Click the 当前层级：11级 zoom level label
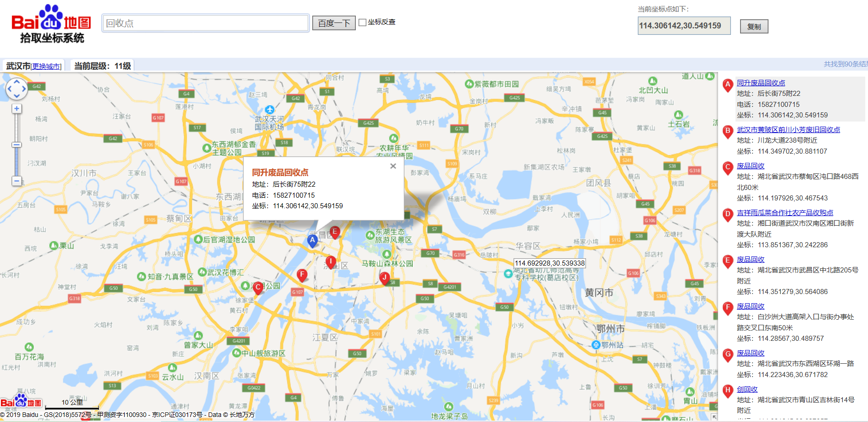The image size is (868, 422). click(103, 66)
